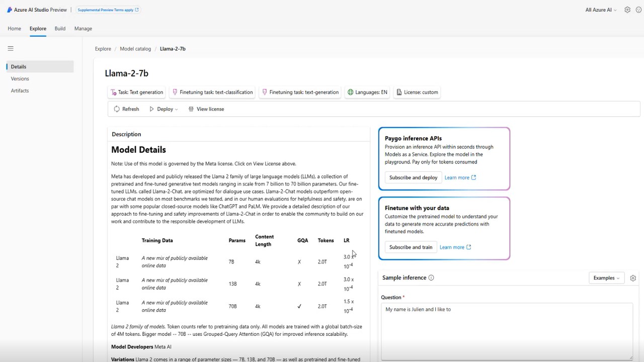Click the 1.5 x 10-4 LR value
644x362 pixels.
click(x=349, y=306)
